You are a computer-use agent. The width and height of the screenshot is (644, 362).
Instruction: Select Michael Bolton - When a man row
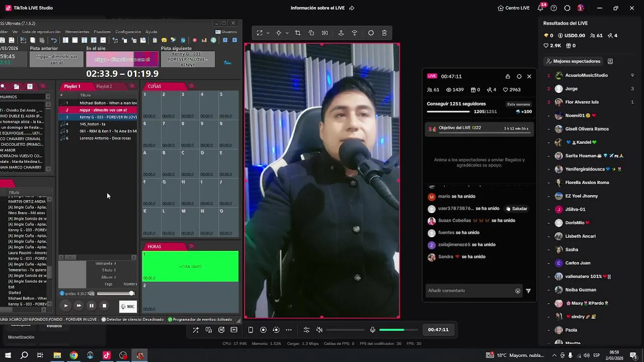98,103
